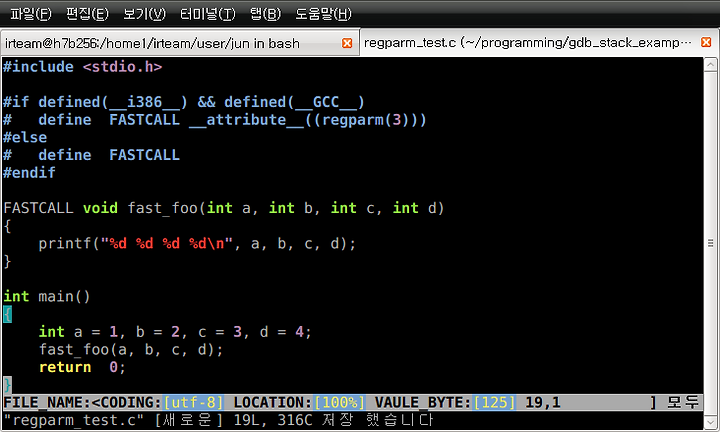Open the 보기(V) menu
Image resolution: width=720 pixels, height=432 pixels.
point(144,14)
